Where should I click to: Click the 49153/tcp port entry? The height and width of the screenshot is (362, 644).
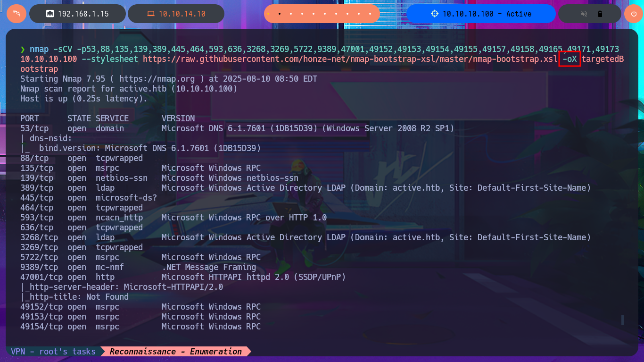point(41,317)
